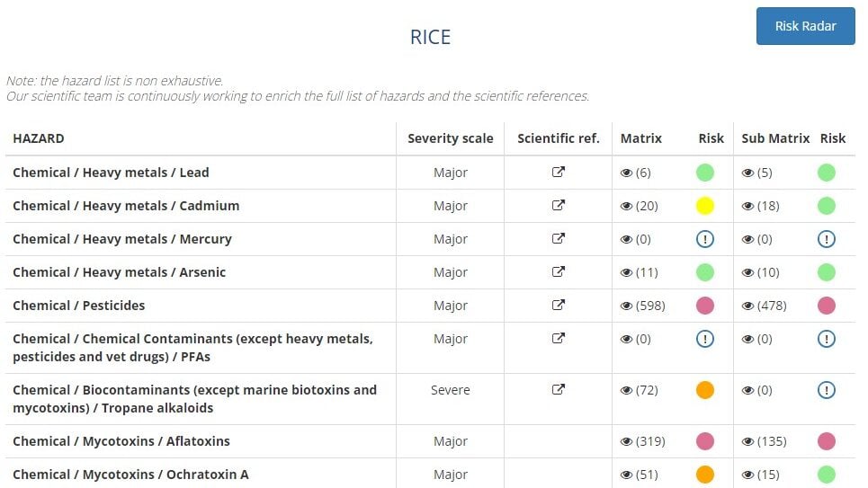Click Mercury matrix risk warning icon
Image resolution: width=868 pixels, height=488 pixels.
704,239
